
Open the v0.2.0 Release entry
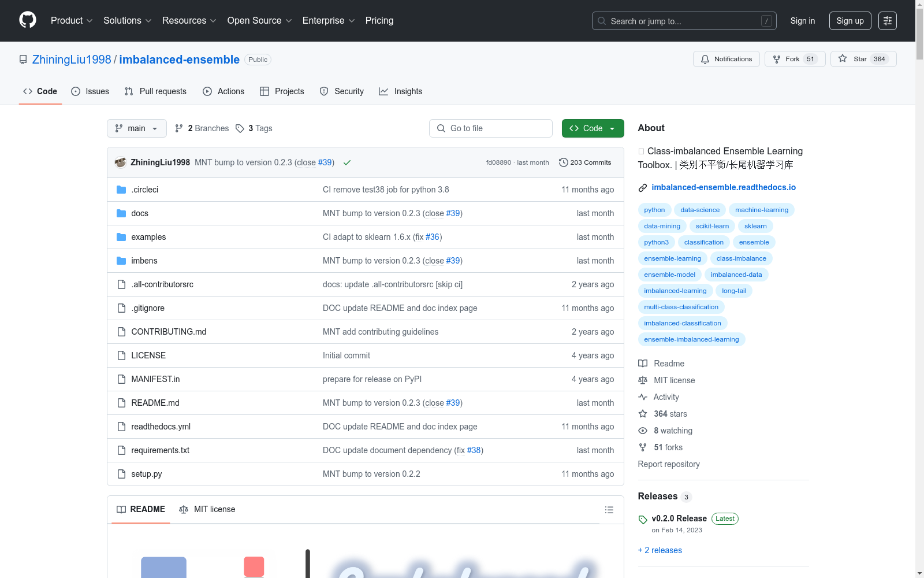679,518
